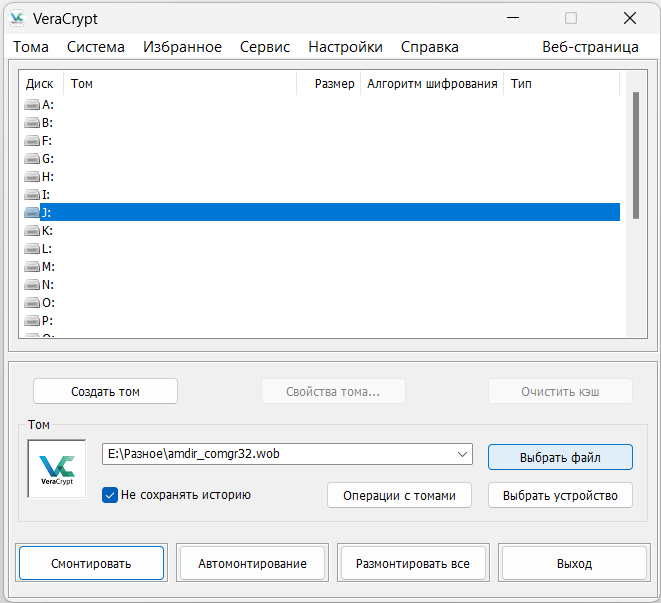Close the VeraCrypt window
Screen dimensions: 661x603
pyautogui.click(x=630, y=18)
